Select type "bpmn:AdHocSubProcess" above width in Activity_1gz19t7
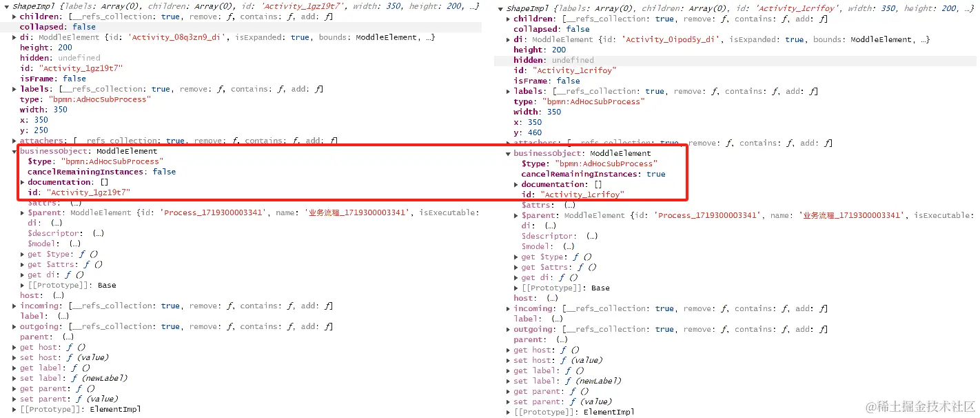The image size is (980, 418). (99, 99)
